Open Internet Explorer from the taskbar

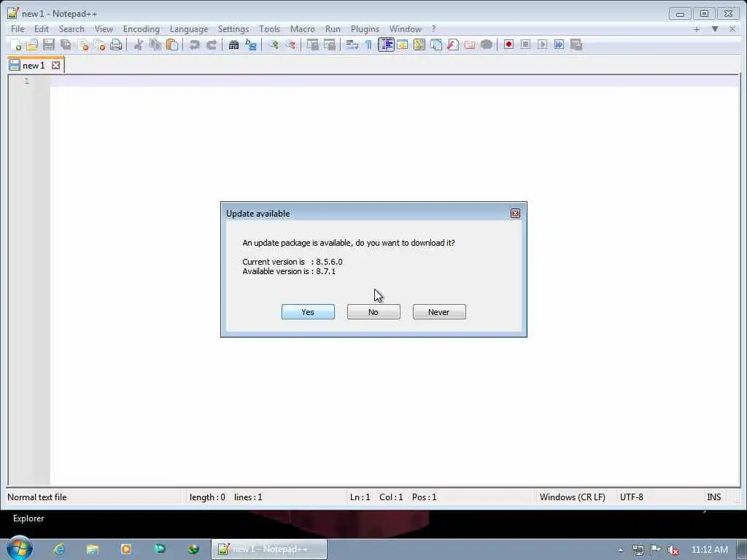pyautogui.click(x=59, y=549)
